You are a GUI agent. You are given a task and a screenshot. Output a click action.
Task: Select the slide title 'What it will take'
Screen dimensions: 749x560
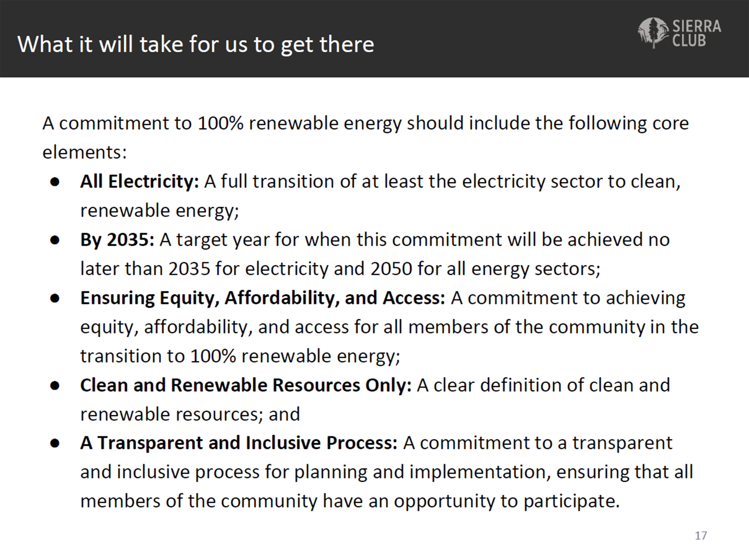196,44
